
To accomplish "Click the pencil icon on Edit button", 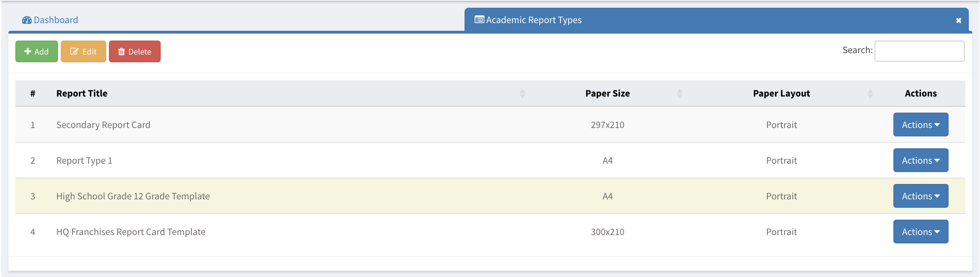I will 74,51.
